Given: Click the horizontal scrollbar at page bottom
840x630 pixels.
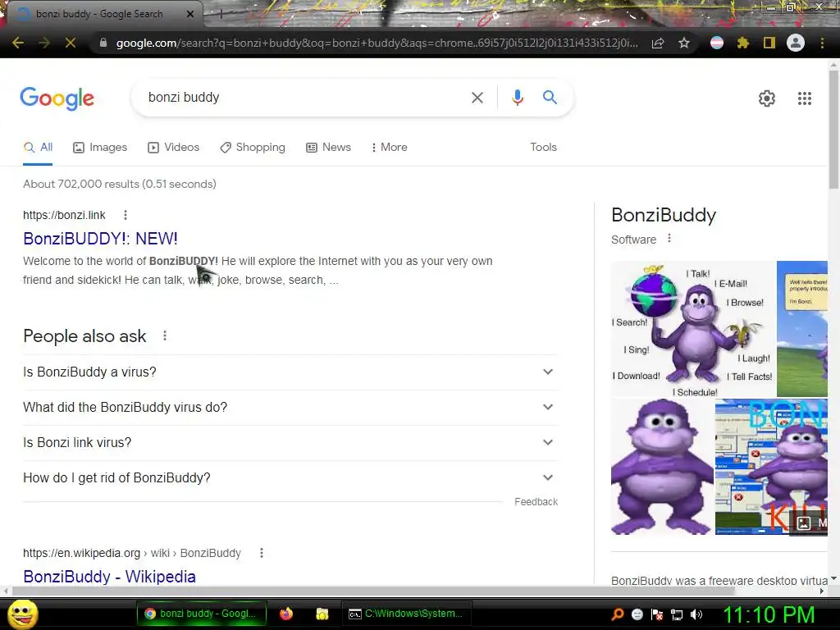Looking at the screenshot, I should pos(373,591).
